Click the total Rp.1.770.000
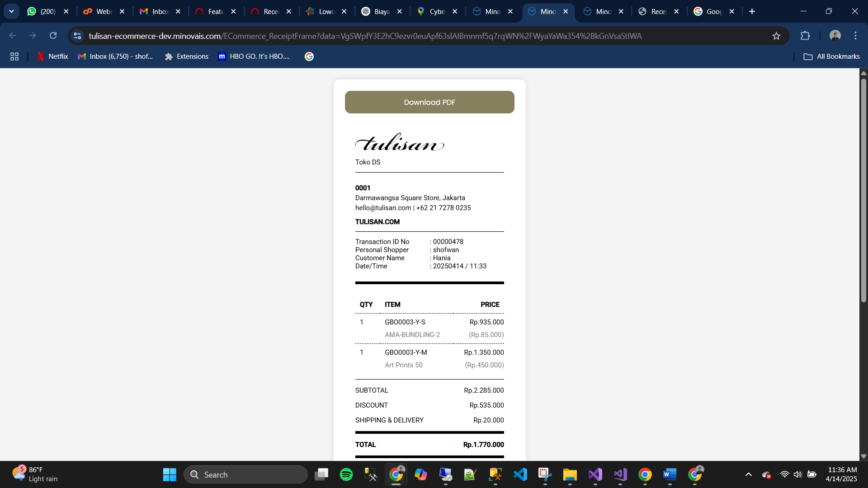 483,445
